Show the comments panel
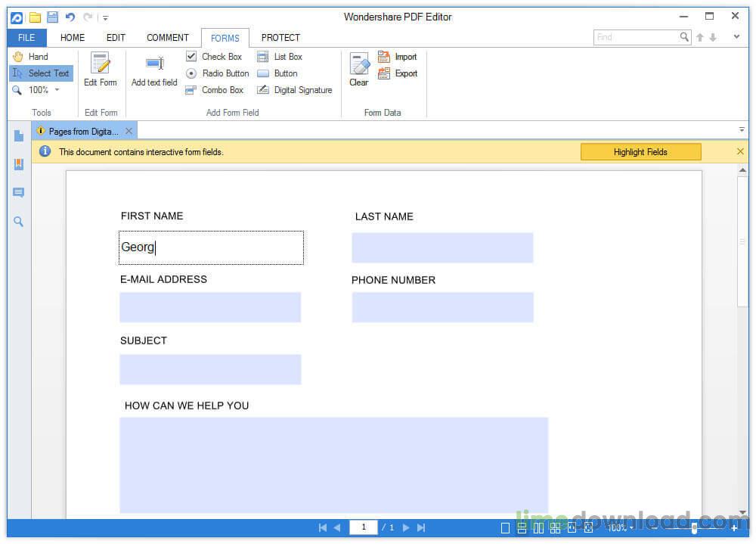 pyautogui.click(x=18, y=191)
